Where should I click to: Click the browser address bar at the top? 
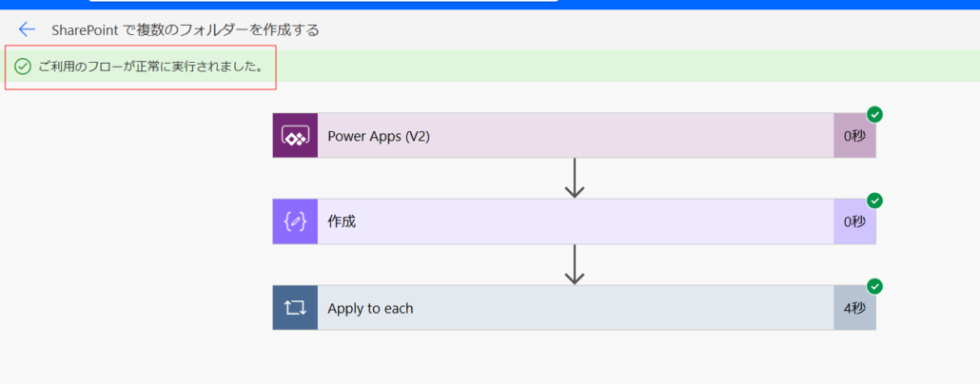click(x=323, y=2)
